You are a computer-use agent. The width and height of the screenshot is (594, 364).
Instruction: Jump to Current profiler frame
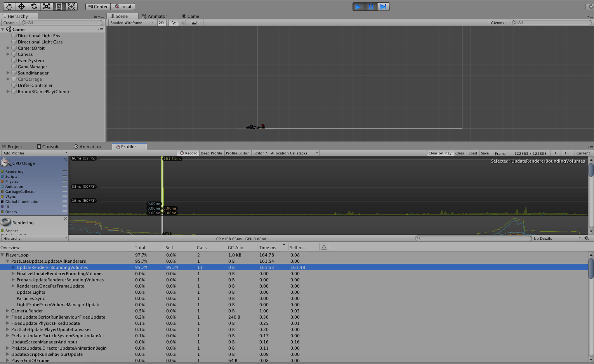[x=583, y=153]
